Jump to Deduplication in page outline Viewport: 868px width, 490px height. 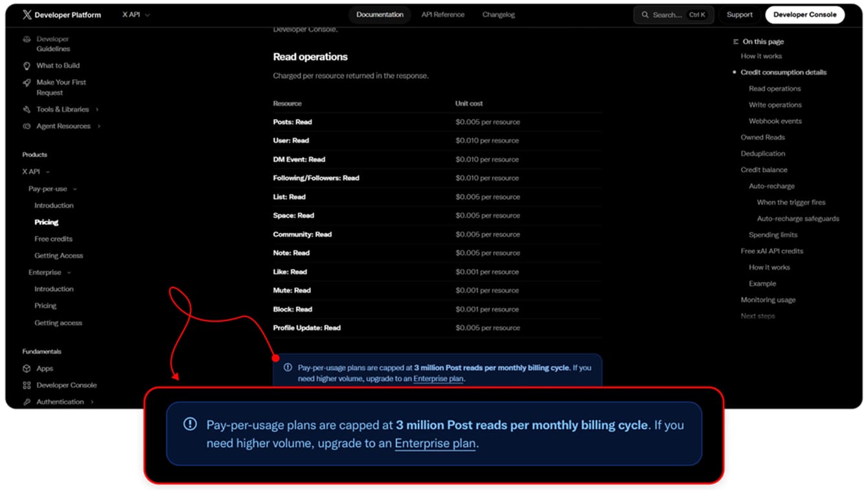(763, 154)
